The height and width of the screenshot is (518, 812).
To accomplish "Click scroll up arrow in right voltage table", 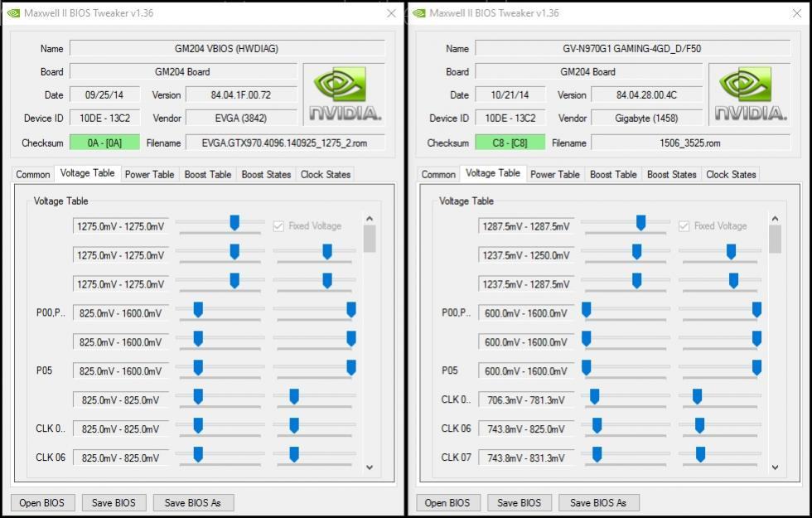I will click(775, 219).
